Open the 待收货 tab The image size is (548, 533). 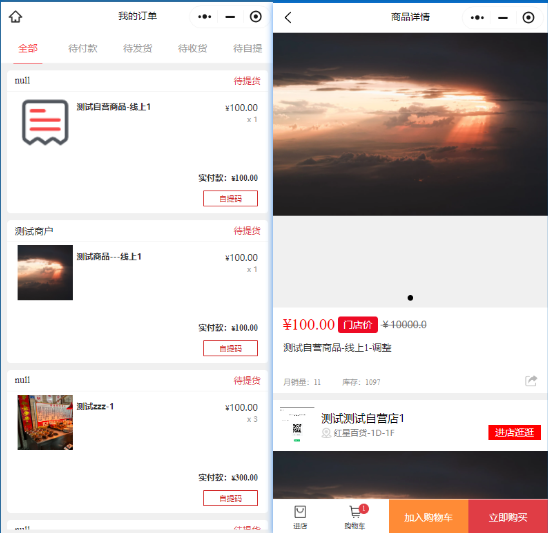click(x=192, y=48)
